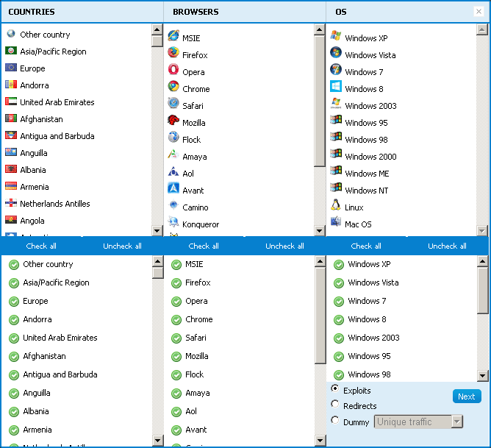The width and height of the screenshot is (491, 448).
Task: Click the Camino browser icon
Action: coord(173,205)
